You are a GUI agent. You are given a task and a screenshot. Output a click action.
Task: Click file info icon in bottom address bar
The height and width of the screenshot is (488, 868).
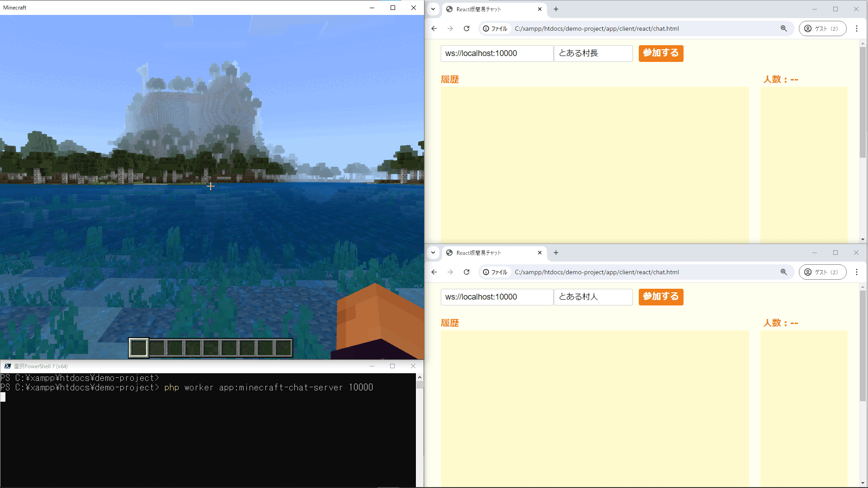[x=486, y=272]
